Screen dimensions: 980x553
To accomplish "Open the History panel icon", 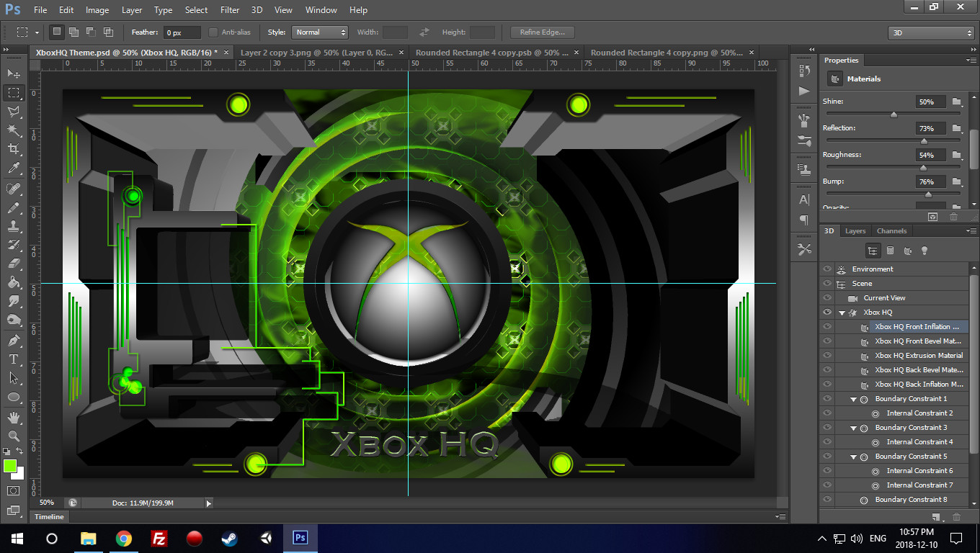I will click(804, 71).
